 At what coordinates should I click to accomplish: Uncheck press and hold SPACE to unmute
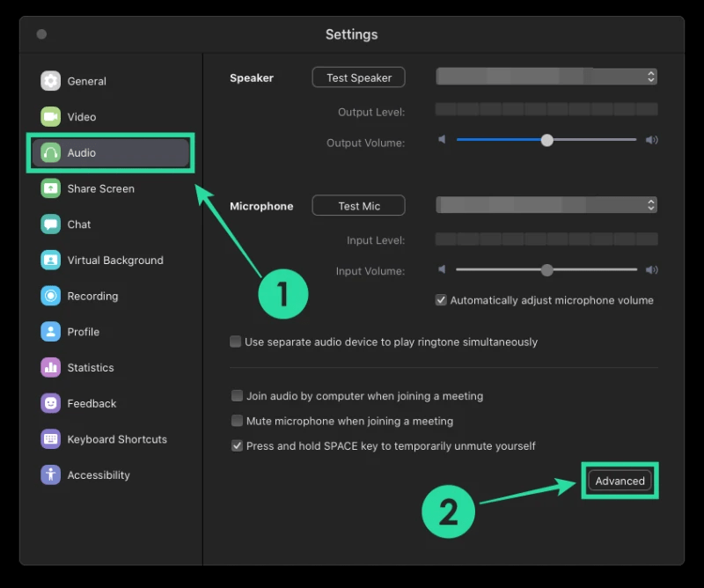tap(237, 446)
